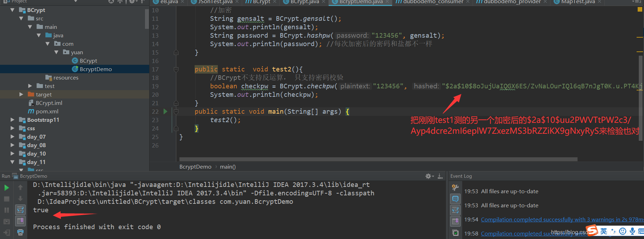Image resolution: width=644 pixels, height=239 pixels.
Task: Click the Print icon in Run console
Action: click(x=20, y=232)
